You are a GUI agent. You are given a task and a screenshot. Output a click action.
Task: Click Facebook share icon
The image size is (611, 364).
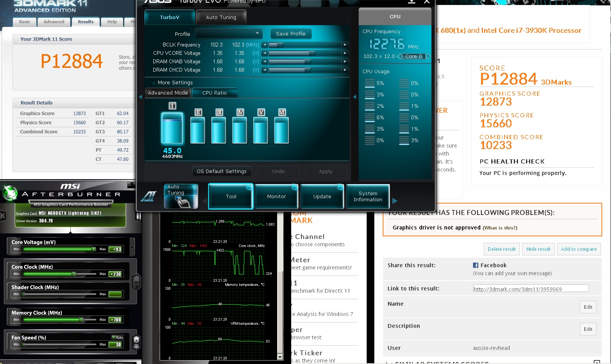476,265
